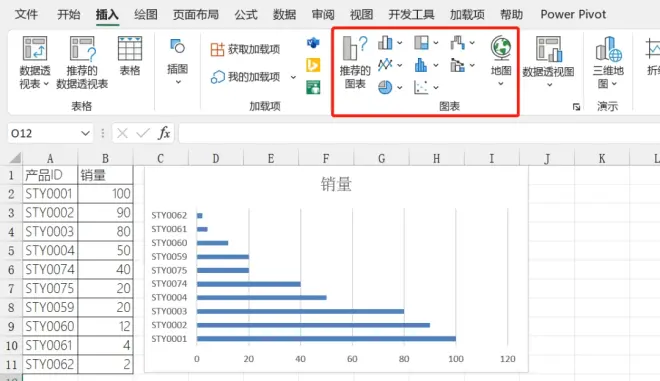Screen dimensions: 660x381
Task: Switch to the 视图 view tab
Action: coord(361,14)
